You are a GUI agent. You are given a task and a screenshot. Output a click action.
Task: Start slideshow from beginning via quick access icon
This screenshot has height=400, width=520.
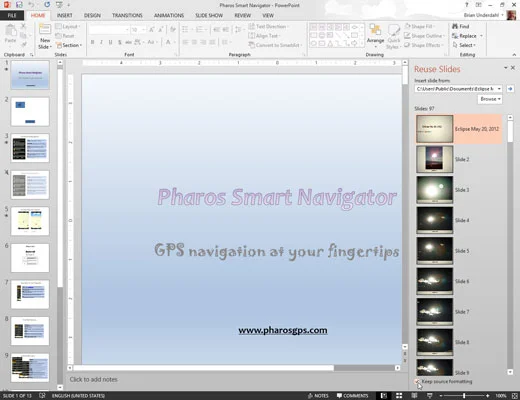pos(59,5)
